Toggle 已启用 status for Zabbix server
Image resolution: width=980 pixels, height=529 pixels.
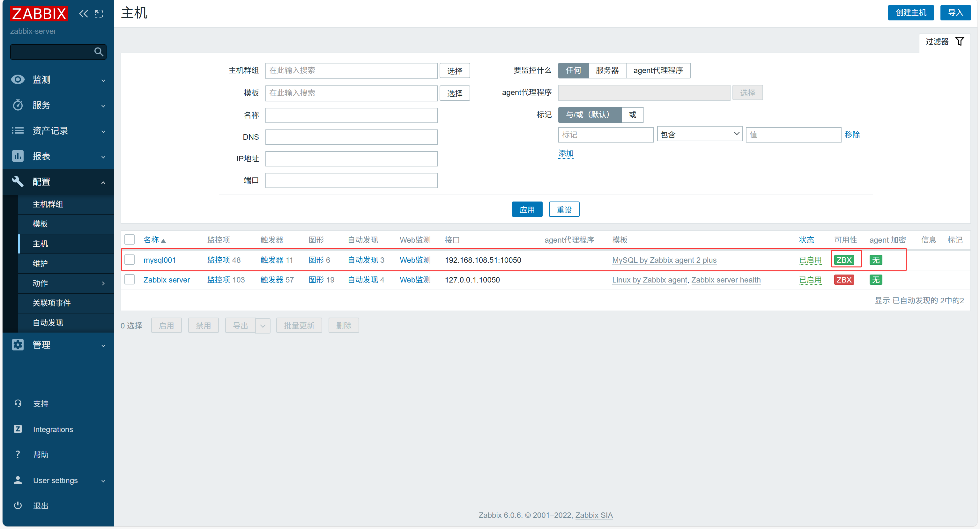point(810,280)
